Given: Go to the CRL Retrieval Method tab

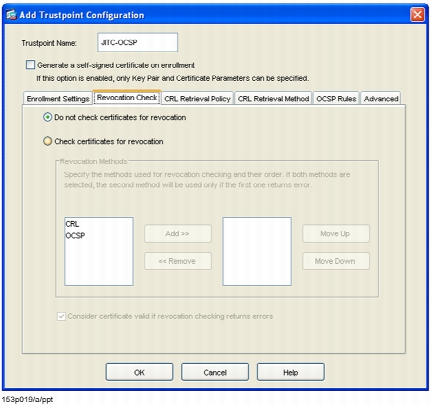Looking at the screenshot, I should point(273,99).
